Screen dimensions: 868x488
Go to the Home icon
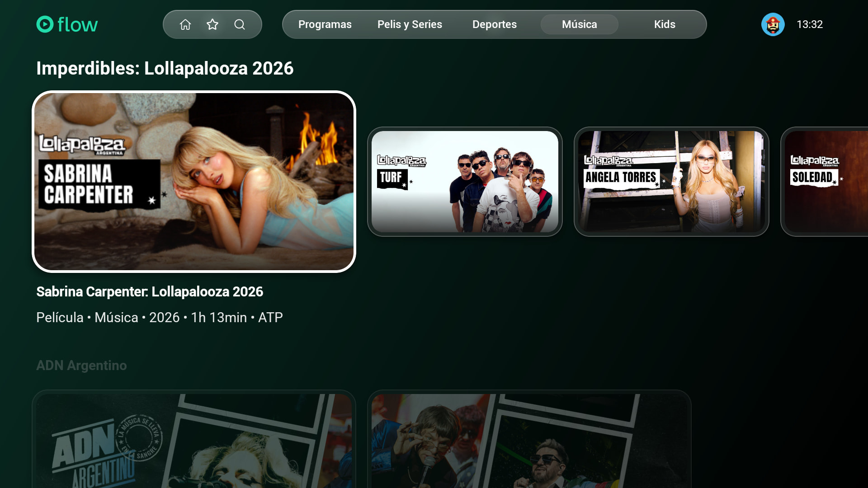pos(185,24)
